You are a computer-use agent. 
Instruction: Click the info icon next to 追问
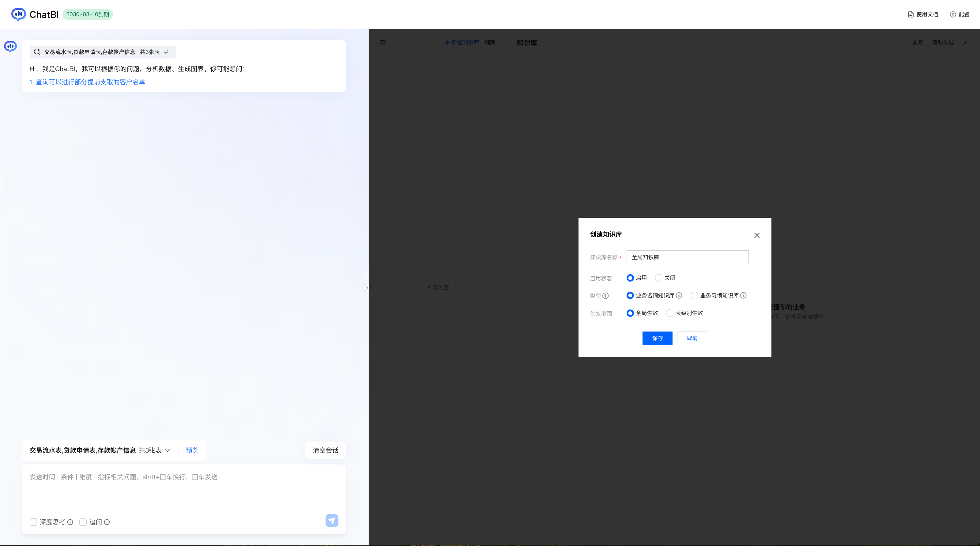pyautogui.click(x=107, y=522)
